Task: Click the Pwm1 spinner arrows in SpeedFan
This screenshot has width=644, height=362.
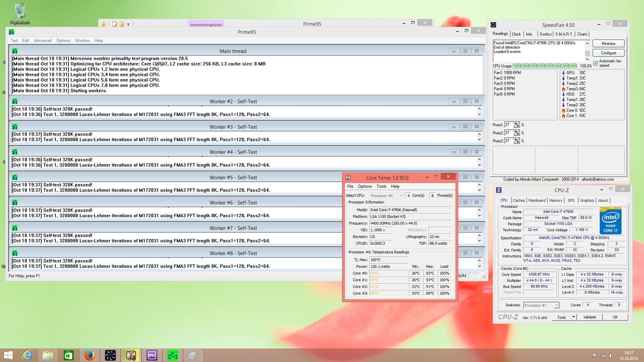Action: [516, 125]
